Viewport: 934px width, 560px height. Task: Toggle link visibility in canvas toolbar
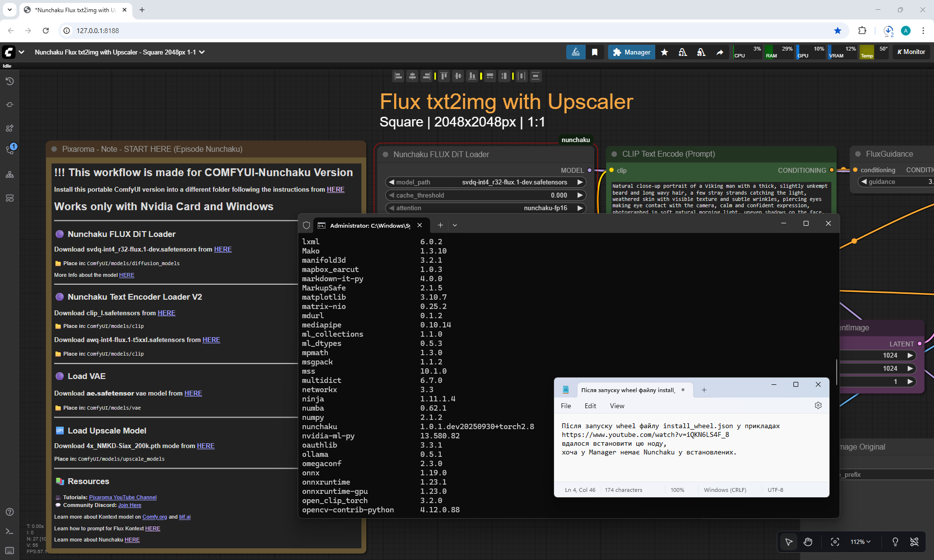coord(915,542)
